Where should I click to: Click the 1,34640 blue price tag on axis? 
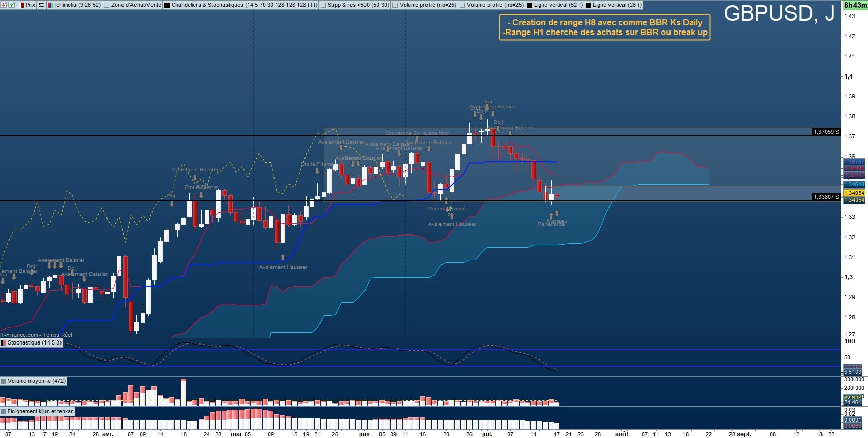pyautogui.click(x=854, y=184)
